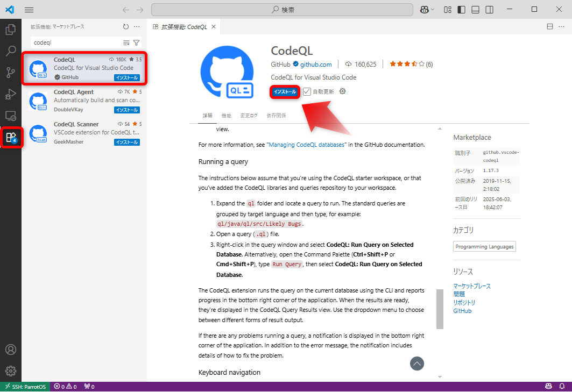Click the hamburger application menu

(29, 10)
